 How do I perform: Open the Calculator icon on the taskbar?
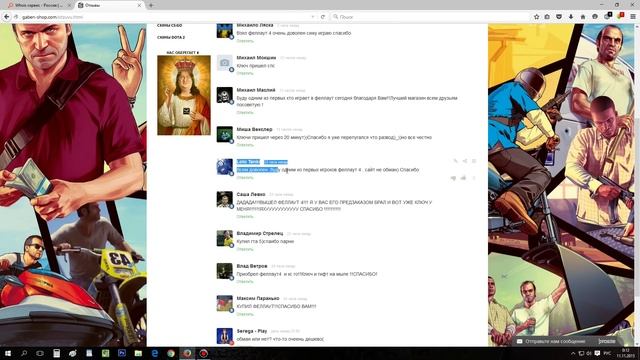(57, 353)
